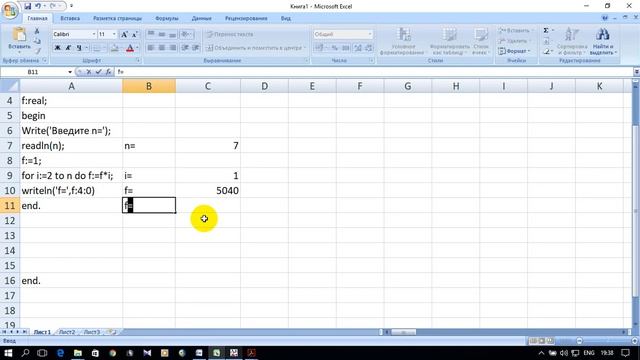Screen dimensions: 640x360
Task: Open the font size 11 dropdown
Action: (114, 34)
